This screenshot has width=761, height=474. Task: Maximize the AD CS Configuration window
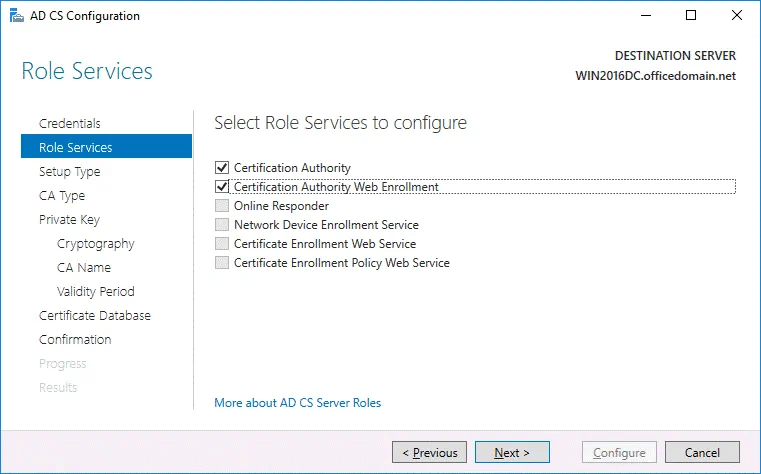tap(691, 16)
